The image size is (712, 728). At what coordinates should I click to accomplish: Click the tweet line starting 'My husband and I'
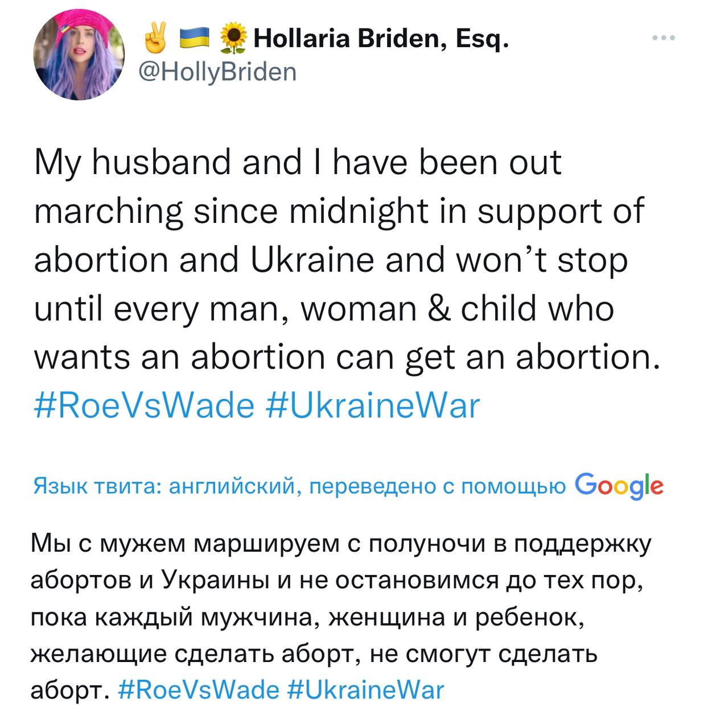(x=298, y=162)
